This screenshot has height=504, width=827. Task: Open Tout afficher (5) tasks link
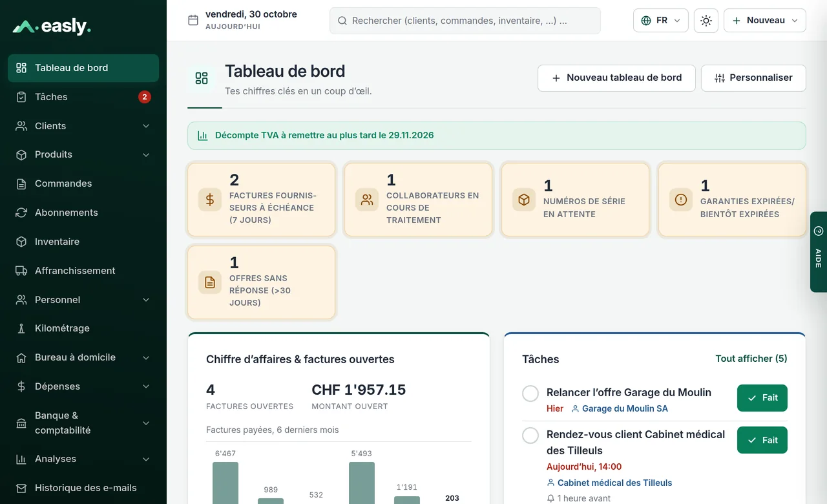click(x=751, y=359)
